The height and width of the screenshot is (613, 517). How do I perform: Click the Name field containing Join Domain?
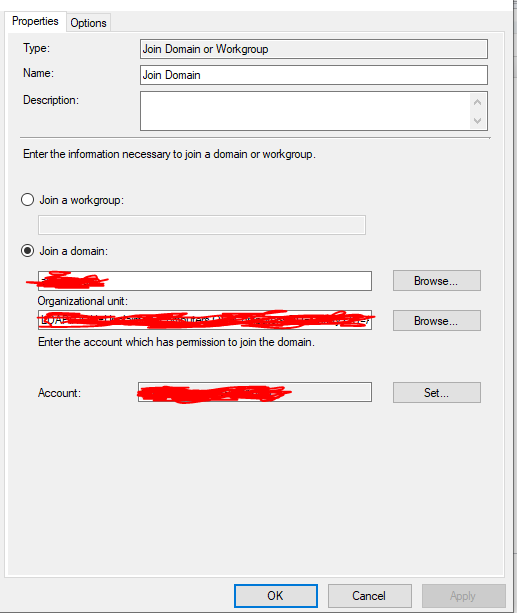(x=314, y=75)
